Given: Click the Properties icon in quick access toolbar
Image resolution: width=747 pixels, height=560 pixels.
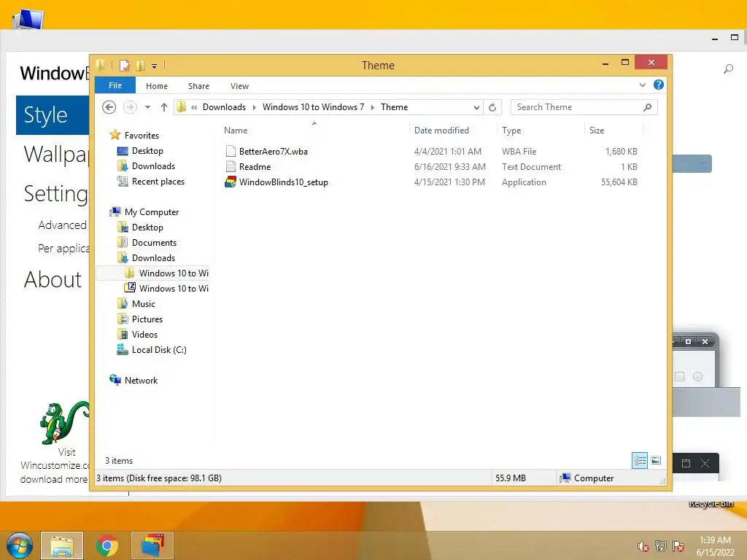Looking at the screenshot, I should (124, 65).
